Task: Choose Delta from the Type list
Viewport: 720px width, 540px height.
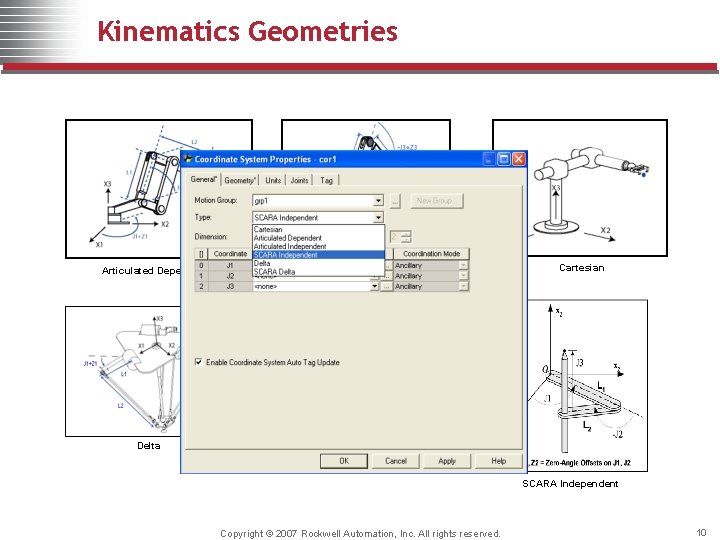Action: (x=318, y=263)
